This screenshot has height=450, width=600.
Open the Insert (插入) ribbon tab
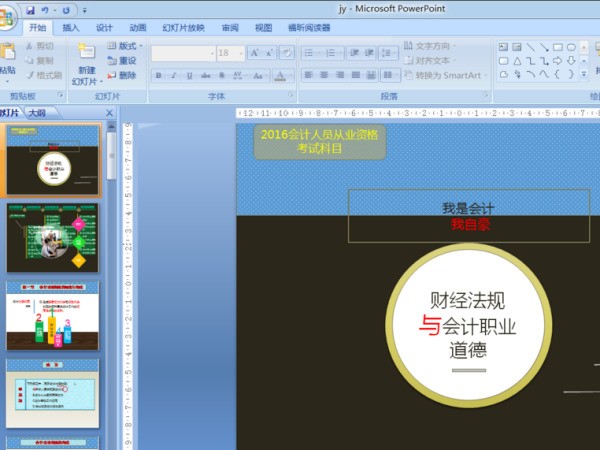tap(71, 28)
